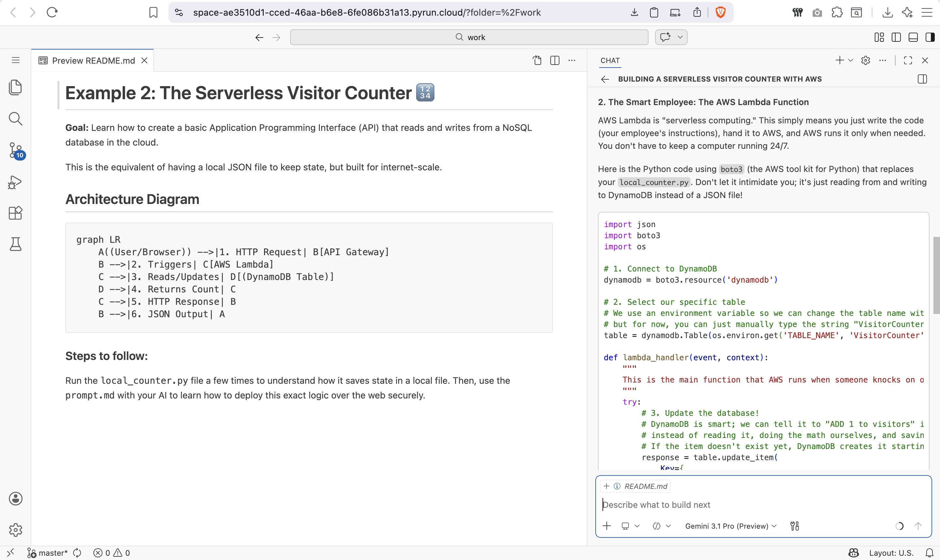Open the Search view in activity bar
This screenshot has height=560, width=940.
pyautogui.click(x=15, y=119)
